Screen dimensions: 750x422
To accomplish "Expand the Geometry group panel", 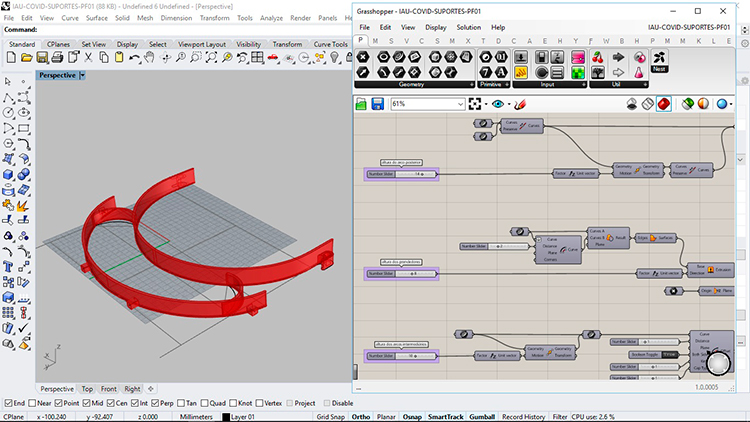I will tap(472, 85).
